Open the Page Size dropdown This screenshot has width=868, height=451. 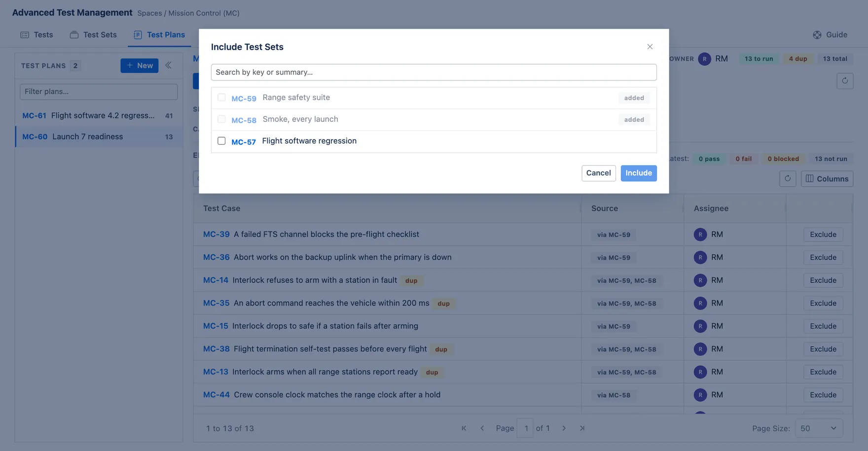tap(819, 428)
